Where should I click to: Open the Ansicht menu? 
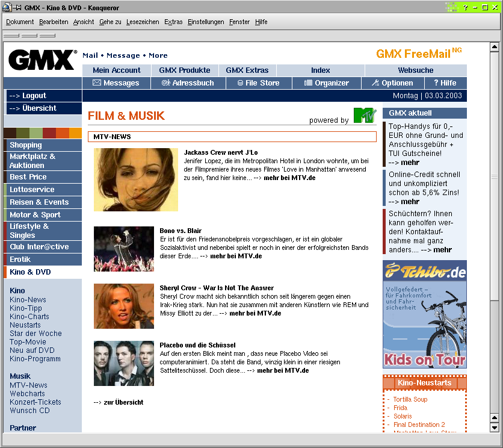84,22
